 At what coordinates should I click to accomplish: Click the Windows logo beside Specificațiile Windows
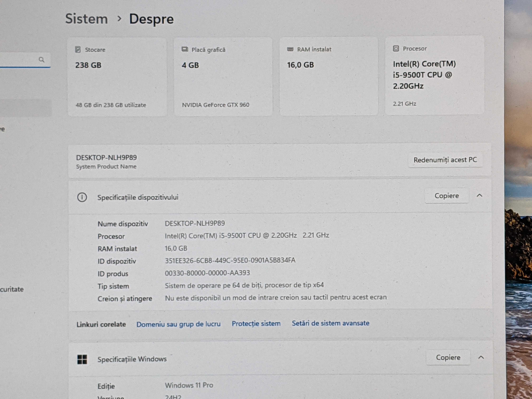click(82, 359)
